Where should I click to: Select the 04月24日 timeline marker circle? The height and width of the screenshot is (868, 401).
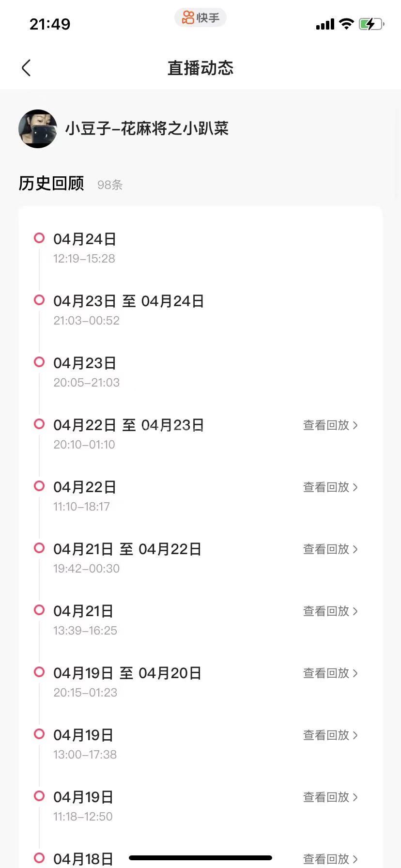pos(39,238)
